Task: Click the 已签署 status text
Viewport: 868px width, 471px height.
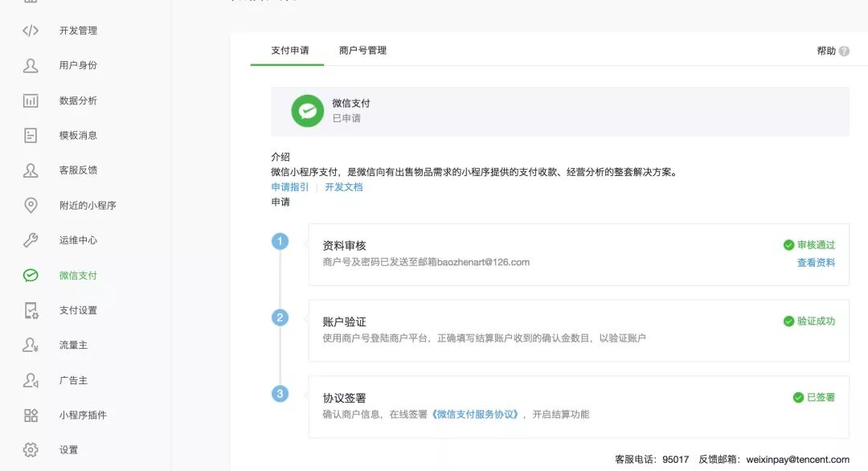Action: click(821, 397)
